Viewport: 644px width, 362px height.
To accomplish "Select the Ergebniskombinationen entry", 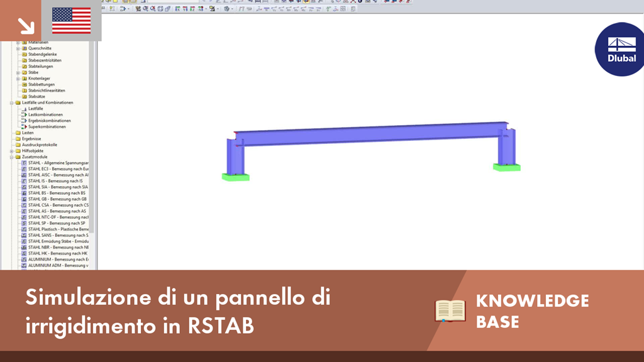I will [50, 121].
